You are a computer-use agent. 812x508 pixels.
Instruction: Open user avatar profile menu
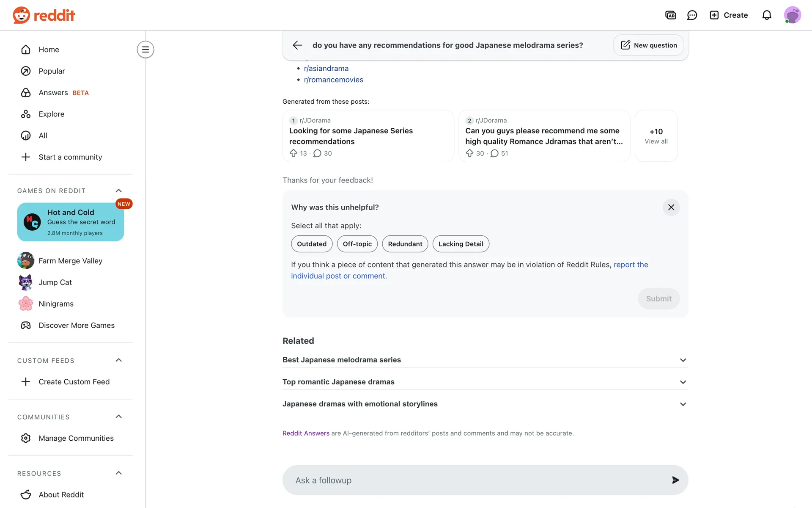(792, 15)
